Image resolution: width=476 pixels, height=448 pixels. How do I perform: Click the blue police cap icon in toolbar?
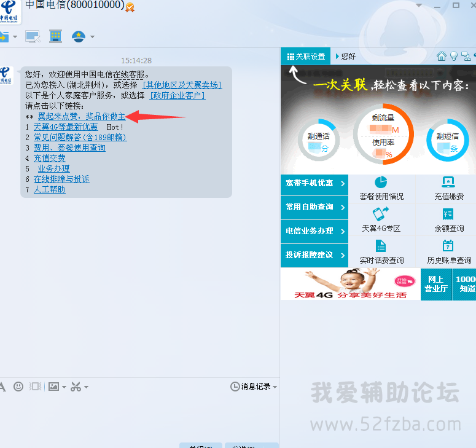pyautogui.click(x=79, y=36)
